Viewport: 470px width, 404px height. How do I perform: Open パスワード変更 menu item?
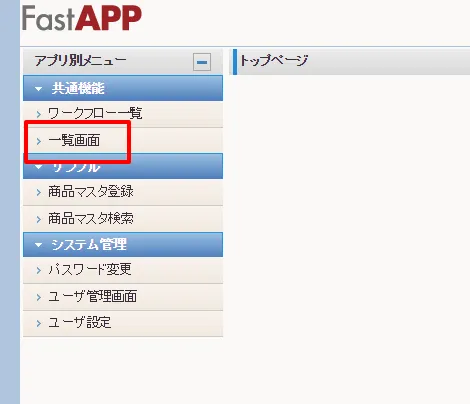123,270
